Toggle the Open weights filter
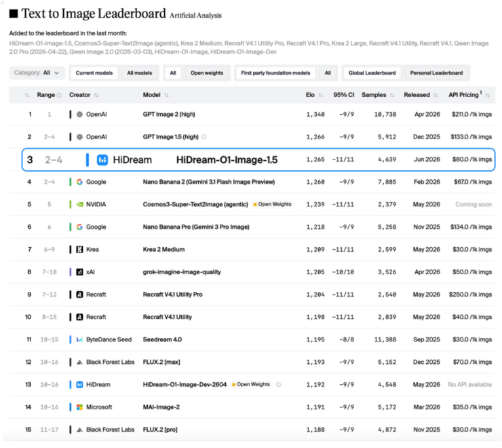Screen dimensions: 502x448 pos(207,73)
